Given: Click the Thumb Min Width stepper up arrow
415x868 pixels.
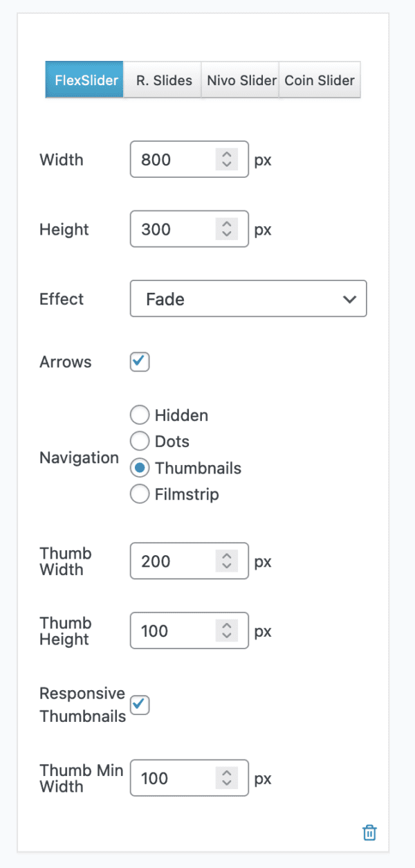Looking at the screenshot, I should [226, 774].
